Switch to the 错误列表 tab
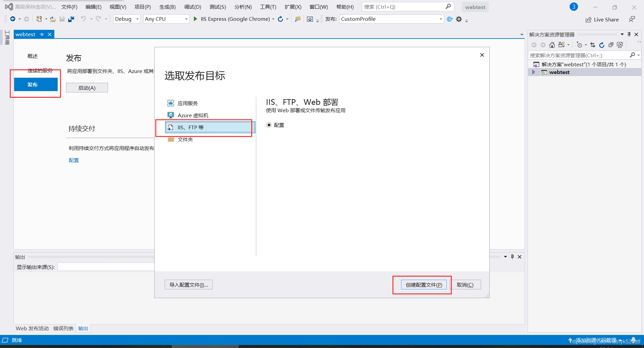This screenshot has width=644, height=348. click(63, 328)
